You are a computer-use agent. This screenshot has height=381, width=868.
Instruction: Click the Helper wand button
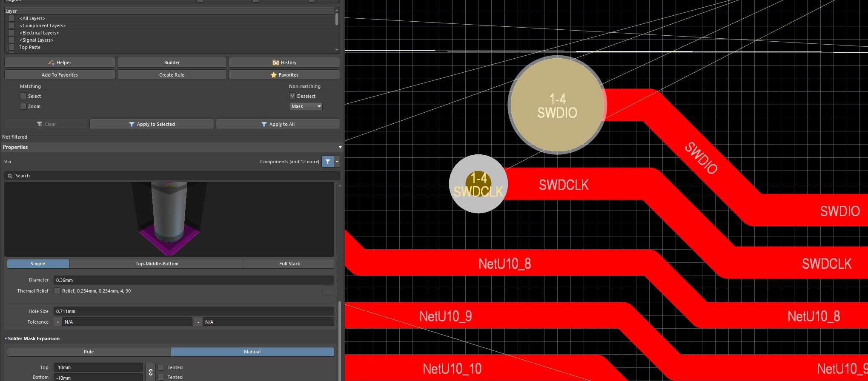pyautogui.click(x=60, y=63)
